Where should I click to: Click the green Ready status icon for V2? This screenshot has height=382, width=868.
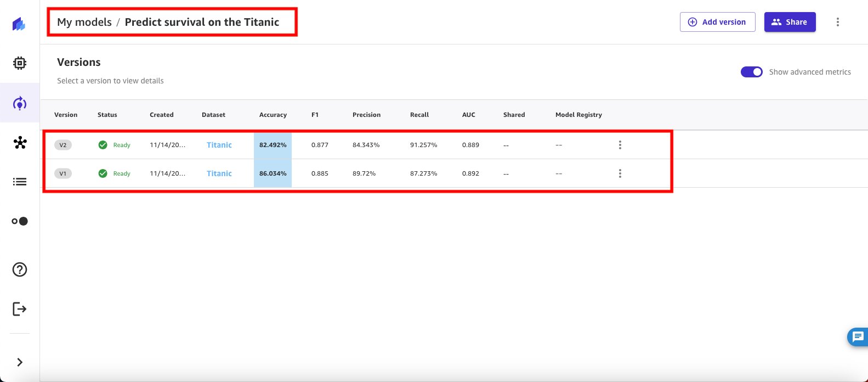click(x=103, y=145)
